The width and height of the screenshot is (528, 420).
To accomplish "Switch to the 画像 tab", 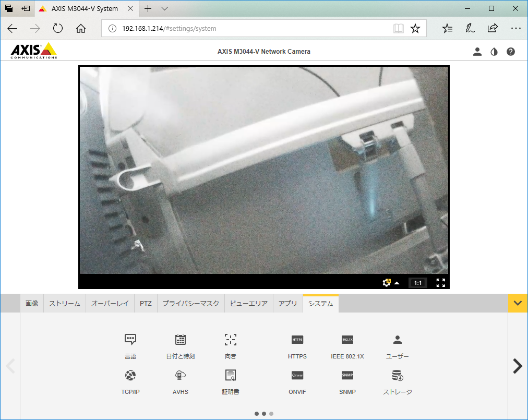I will click(32, 304).
